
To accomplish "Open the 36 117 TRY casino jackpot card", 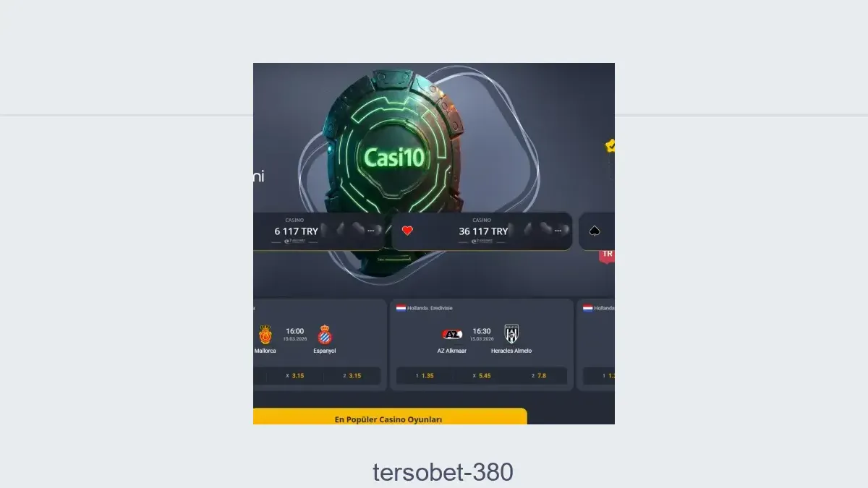I will 482,231.
